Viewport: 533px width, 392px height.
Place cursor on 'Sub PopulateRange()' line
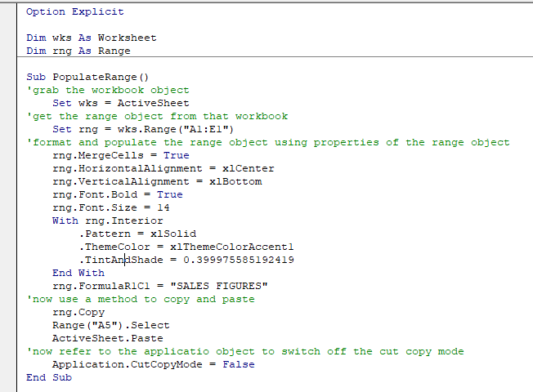point(87,77)
